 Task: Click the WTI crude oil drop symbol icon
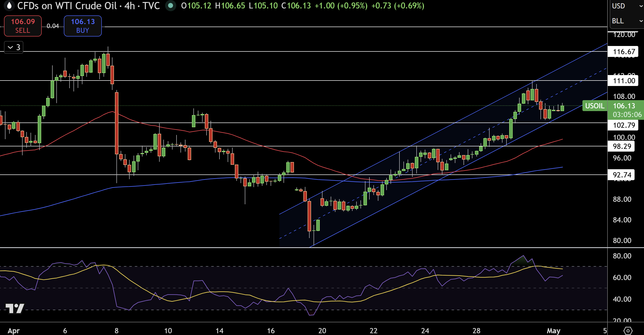9,5
